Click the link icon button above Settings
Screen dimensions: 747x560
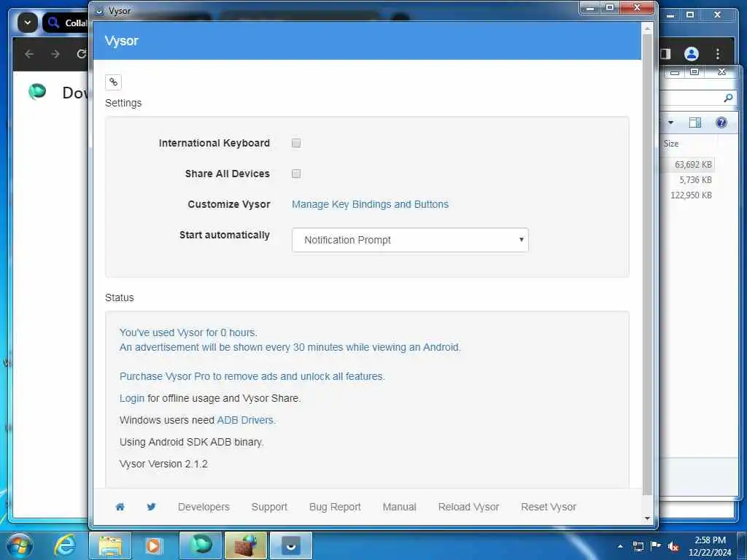[113, 82]
